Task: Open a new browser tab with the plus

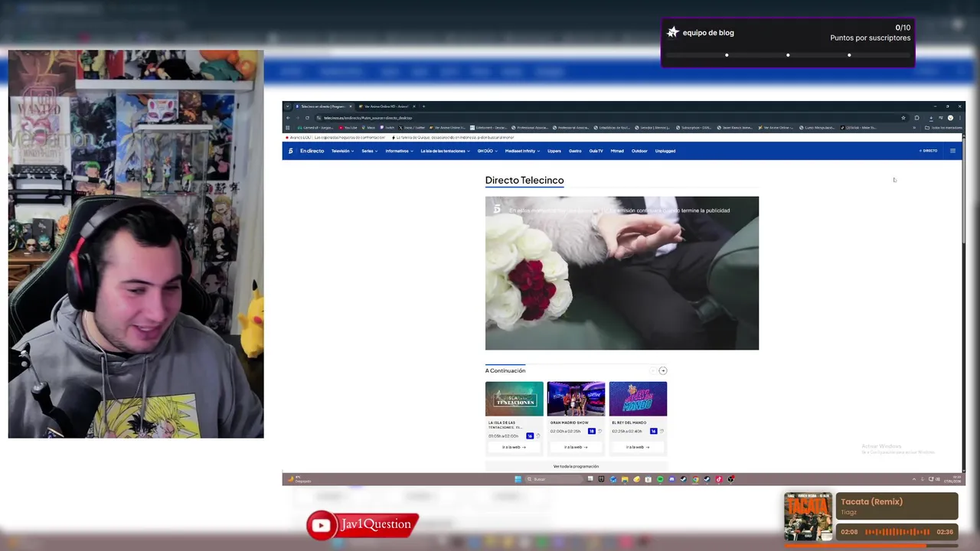Action: 423,106
